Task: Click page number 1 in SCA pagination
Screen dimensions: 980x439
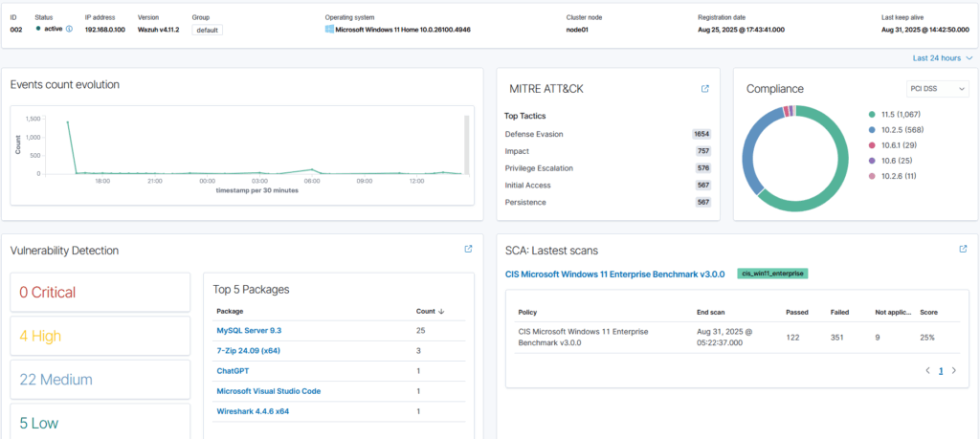Action: tap(941, 370)
